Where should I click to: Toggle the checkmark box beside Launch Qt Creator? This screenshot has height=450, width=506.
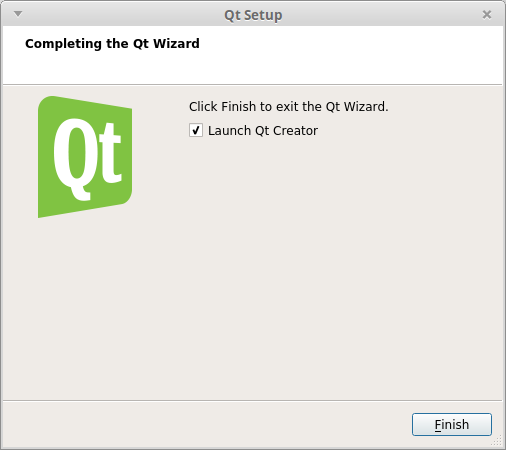[196, 130]
